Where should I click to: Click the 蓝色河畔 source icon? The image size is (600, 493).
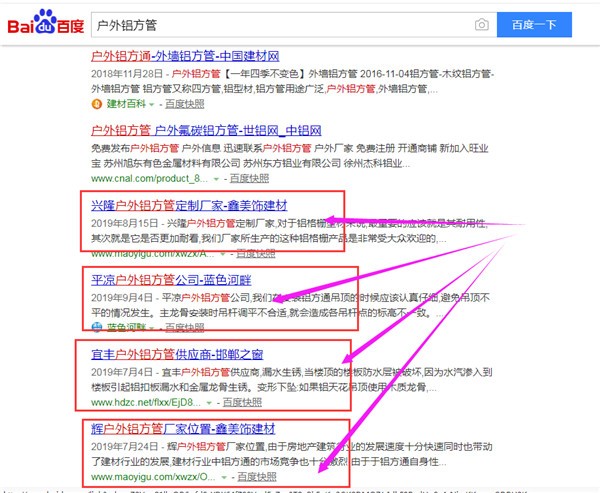point(97,328)
